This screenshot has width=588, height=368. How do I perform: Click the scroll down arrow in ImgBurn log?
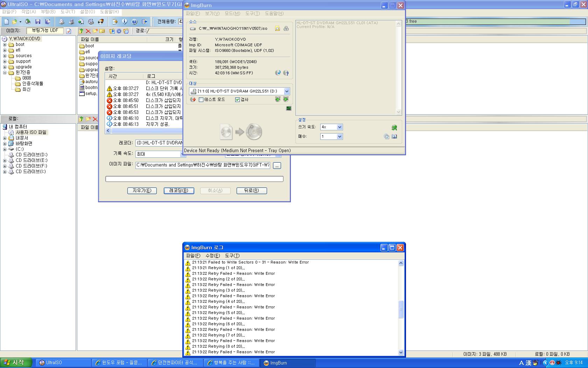coord(401,353)
